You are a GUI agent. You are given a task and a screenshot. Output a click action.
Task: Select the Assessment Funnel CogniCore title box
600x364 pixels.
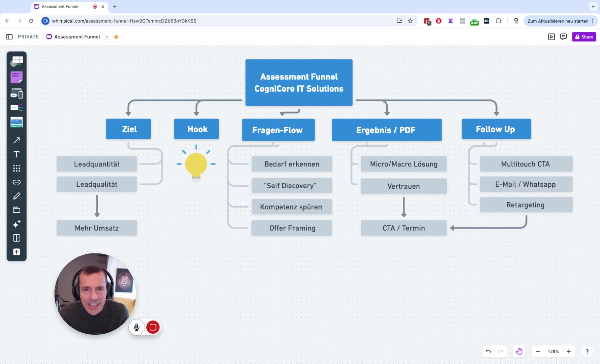pyautogui.click(x=299, y=83)
